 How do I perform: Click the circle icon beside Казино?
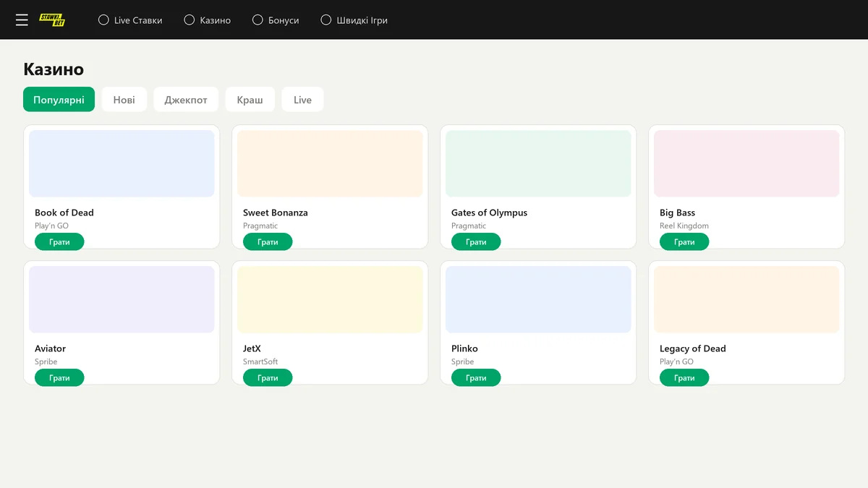(x=190, y=20)
